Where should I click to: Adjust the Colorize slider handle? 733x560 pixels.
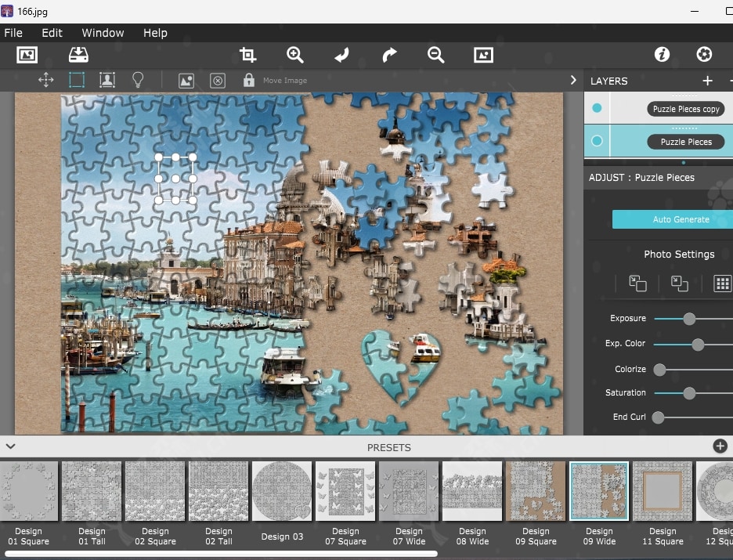659,370
